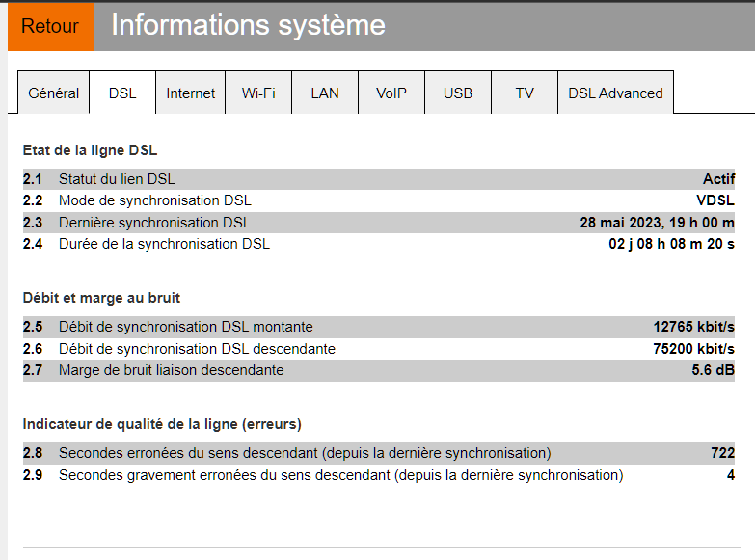Click the Secondes gravement erronées row label
Viewport: 755px width, 560px height.
click(340, 475)
